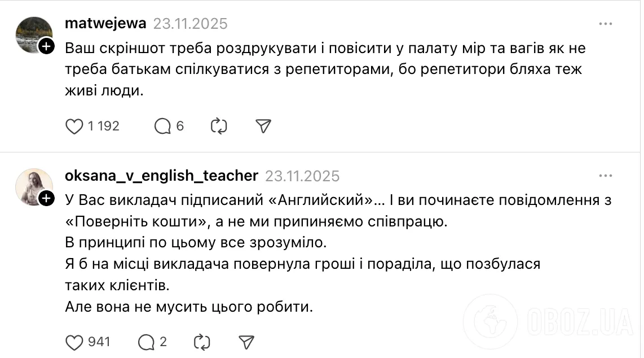Screen dimensions: 644x358
Task: Send oksana's comment with the share arrow
Action: [246, 342]
